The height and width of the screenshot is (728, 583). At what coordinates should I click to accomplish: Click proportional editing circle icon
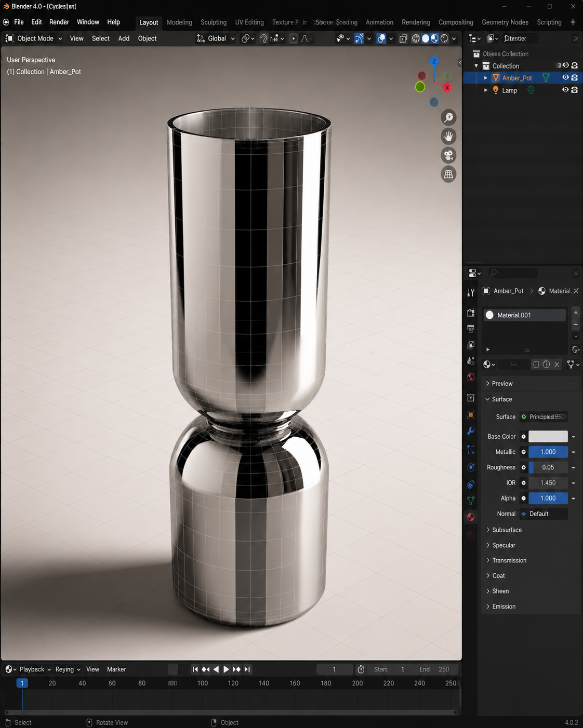click(x=294, y=38)
